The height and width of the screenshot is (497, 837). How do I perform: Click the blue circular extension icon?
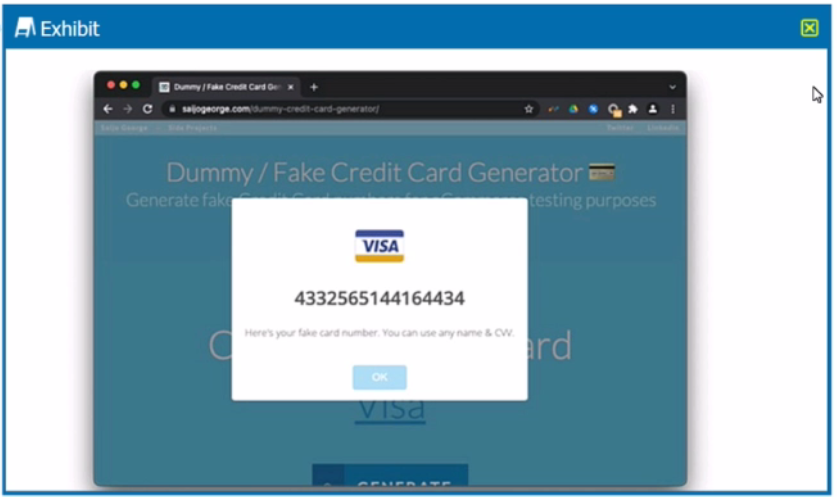[x=593, y=109]
